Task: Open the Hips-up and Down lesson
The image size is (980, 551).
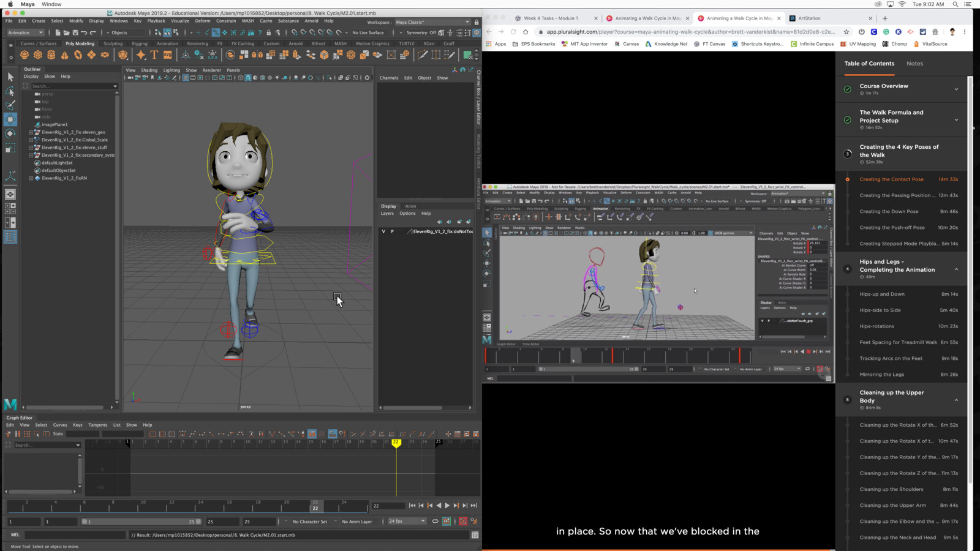Action: pyautogui.click(x=881, y=294)
